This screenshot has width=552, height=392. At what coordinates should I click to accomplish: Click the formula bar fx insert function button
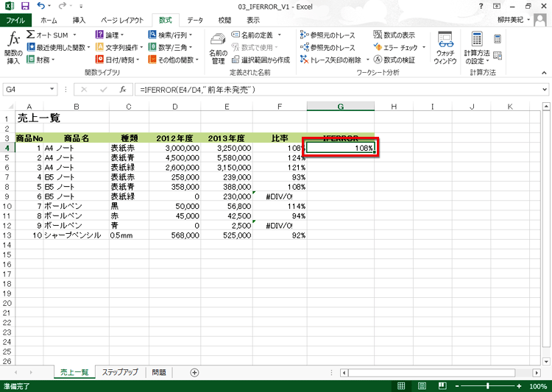[x=122, y=90]
